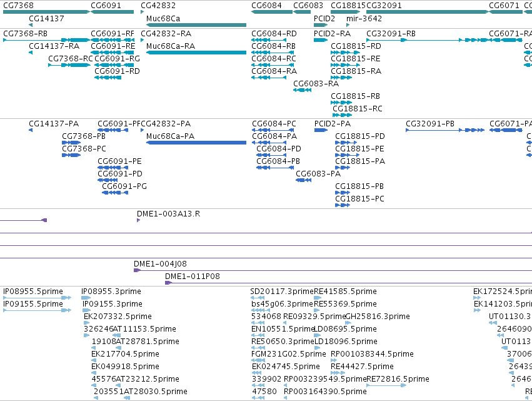
Task: Select the CG18815-PE protein label
Action: tap(359, 149)
